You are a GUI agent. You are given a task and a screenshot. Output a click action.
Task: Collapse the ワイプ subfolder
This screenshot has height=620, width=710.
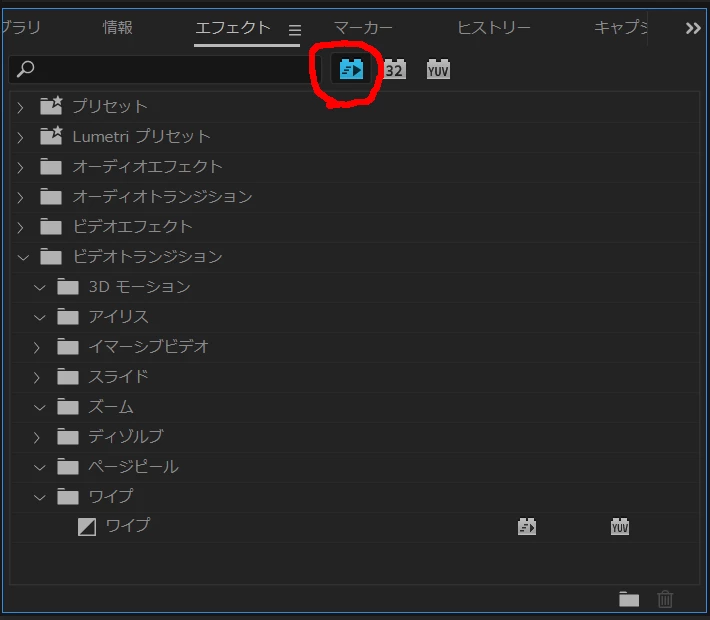click(40, 497)
